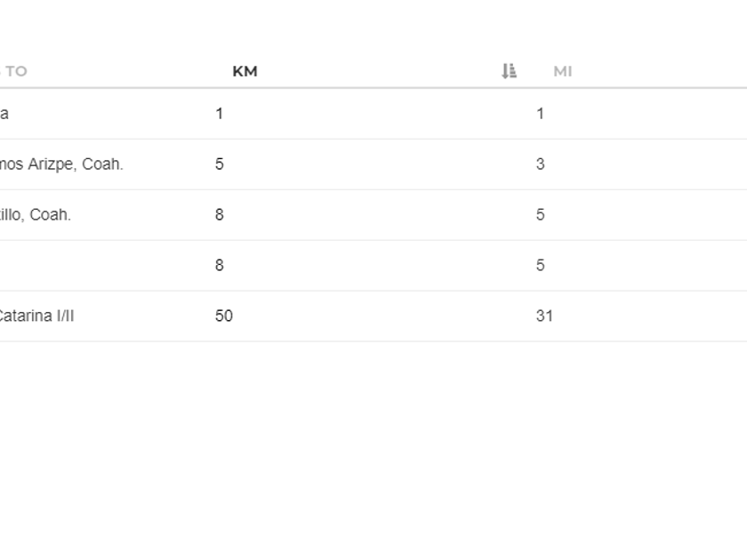Select the 5 km value for Ramos Arizpe
Viewport: 747px width, 560px height.
[219, 164]
